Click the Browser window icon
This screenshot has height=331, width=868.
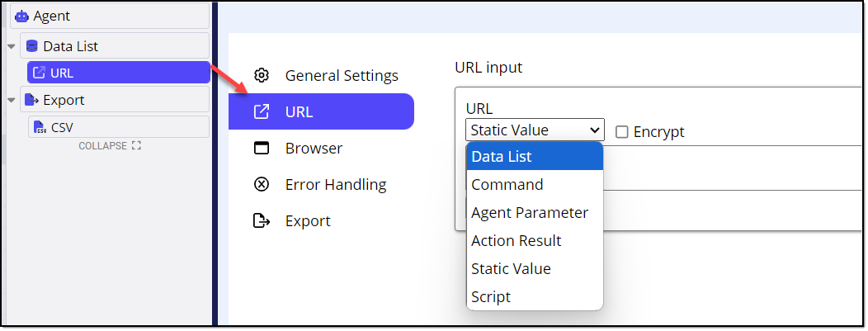[x=262, y=149]
